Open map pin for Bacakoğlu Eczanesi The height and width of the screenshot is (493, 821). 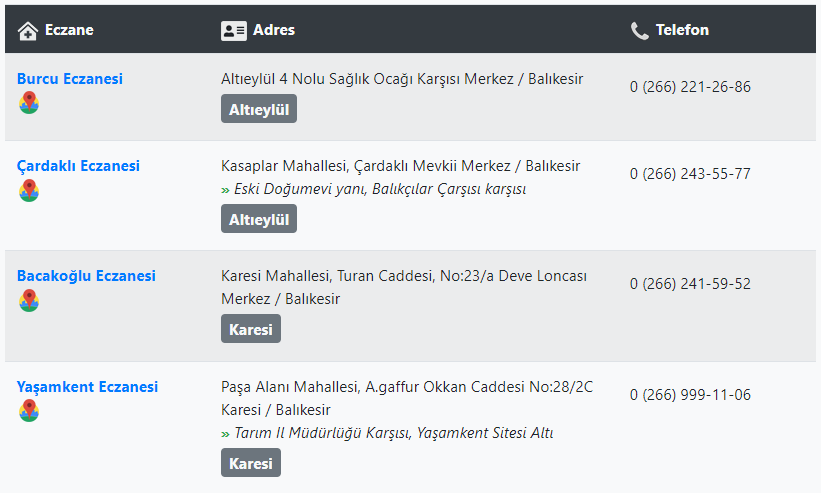29,300
